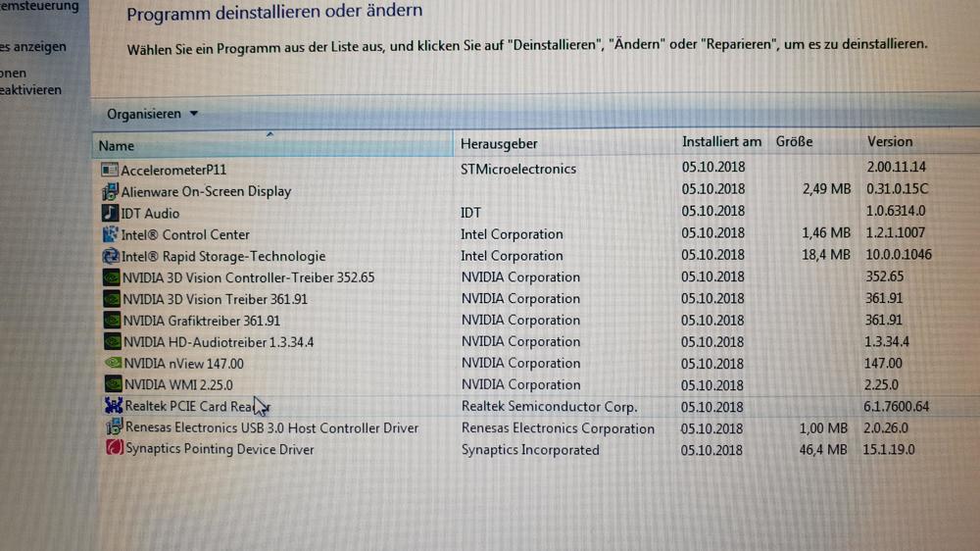The width and height of the screenshot is (980, 551).
Task: Sort by Installiert am column header
Action: click(x=721, y=142)
